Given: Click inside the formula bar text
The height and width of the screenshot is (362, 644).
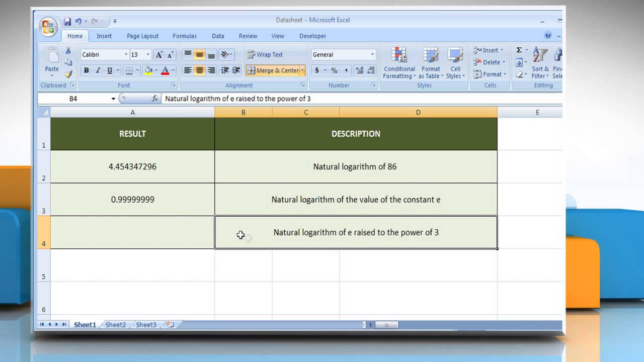Looking at the screenshot, I should (238, 99).
